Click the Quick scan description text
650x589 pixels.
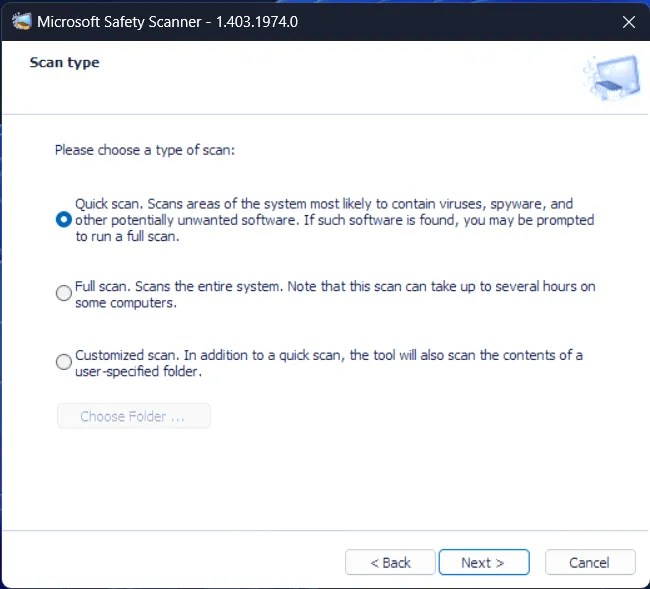click(335, 220)
